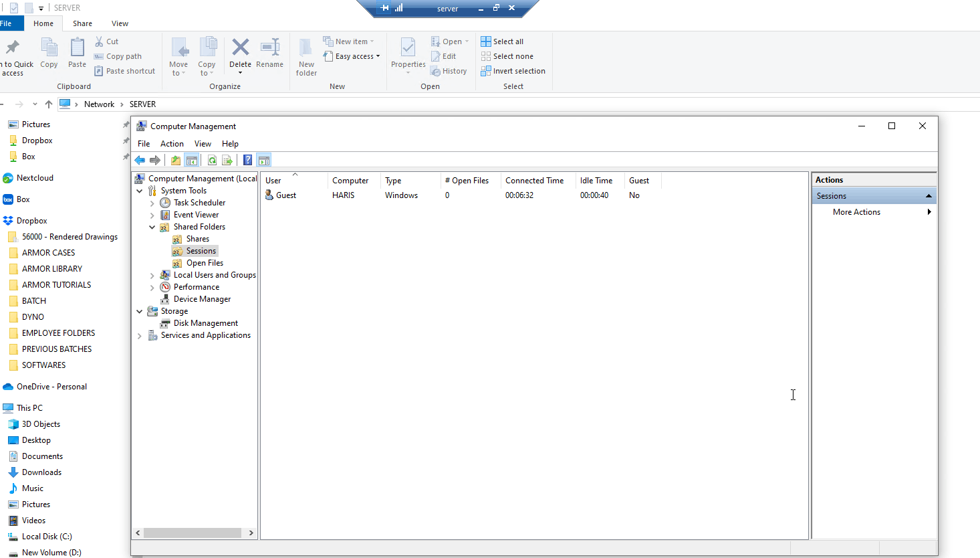Screen dimensions: 980x558
Task: Open EMPLOYEE FOLDERS in Explorer sidebar
Action: 58,333
